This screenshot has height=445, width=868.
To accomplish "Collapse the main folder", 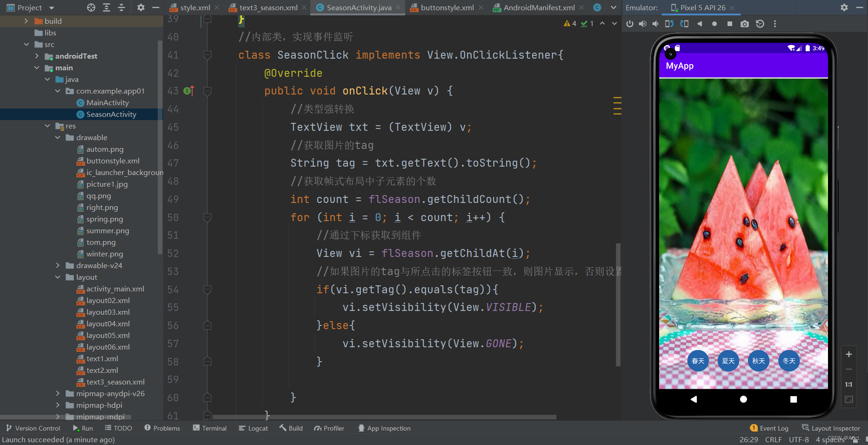I will coord(37,67).
